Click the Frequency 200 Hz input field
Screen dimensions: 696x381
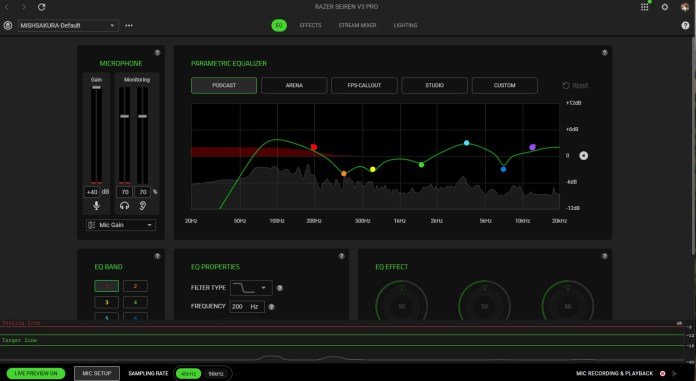[247, 306]
